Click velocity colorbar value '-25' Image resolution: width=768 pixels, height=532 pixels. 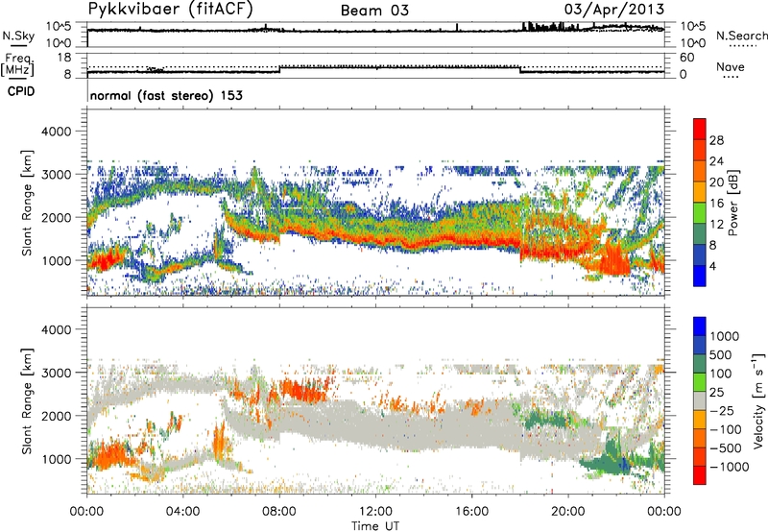pyautogui.click(x=722, y=411)
